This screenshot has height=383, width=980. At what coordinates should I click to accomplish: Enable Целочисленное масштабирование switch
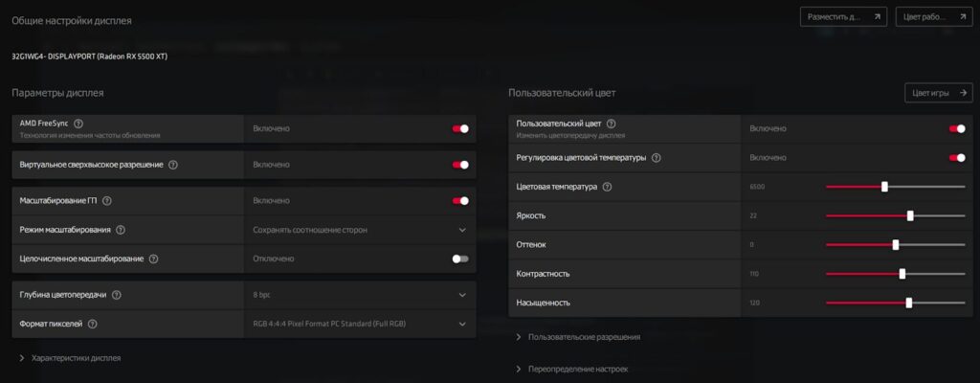point(460,259)
